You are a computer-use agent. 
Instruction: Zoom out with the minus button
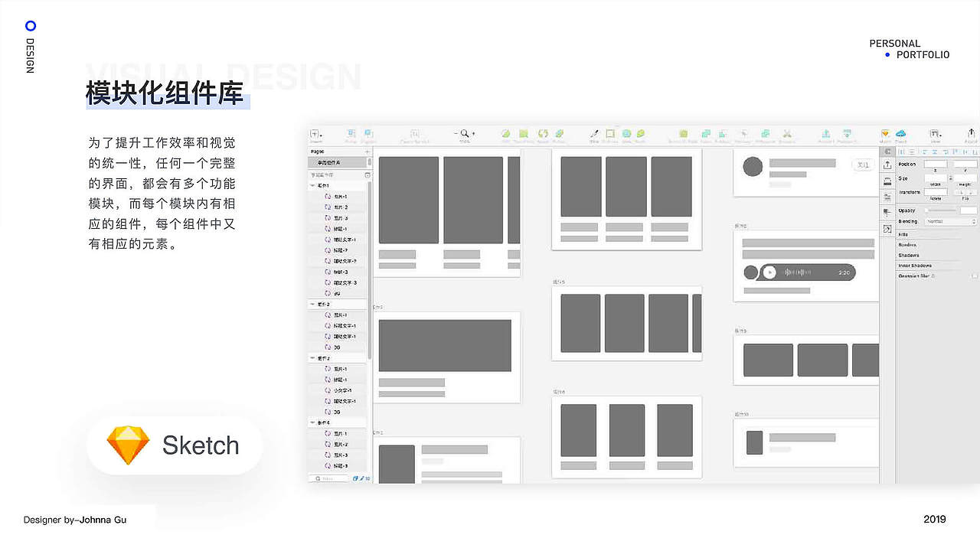456,133
